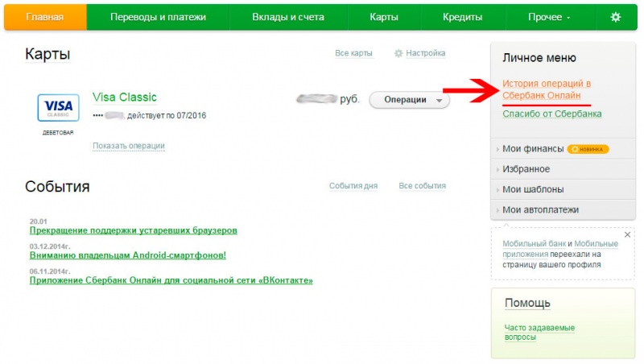Read Прекращение поддержки устаревших браузеров news
Viewport: 644px width, 364px height.
[x=134, y=230]
